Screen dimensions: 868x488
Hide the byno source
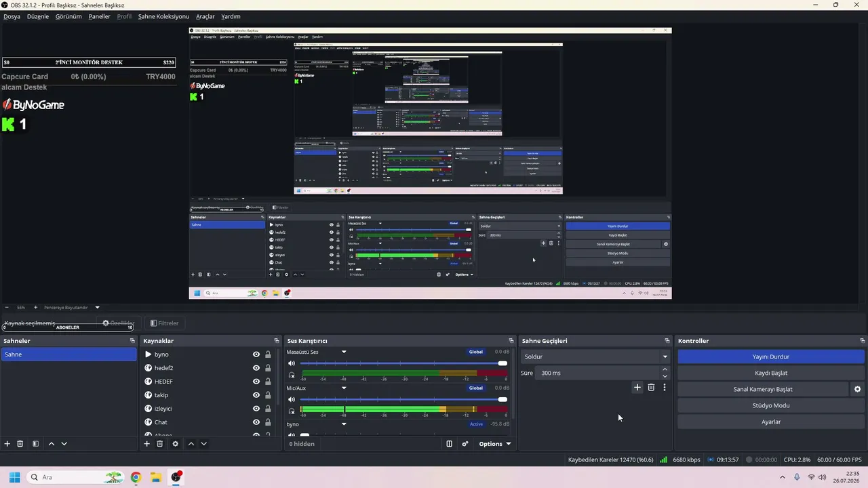coord(256,354)
